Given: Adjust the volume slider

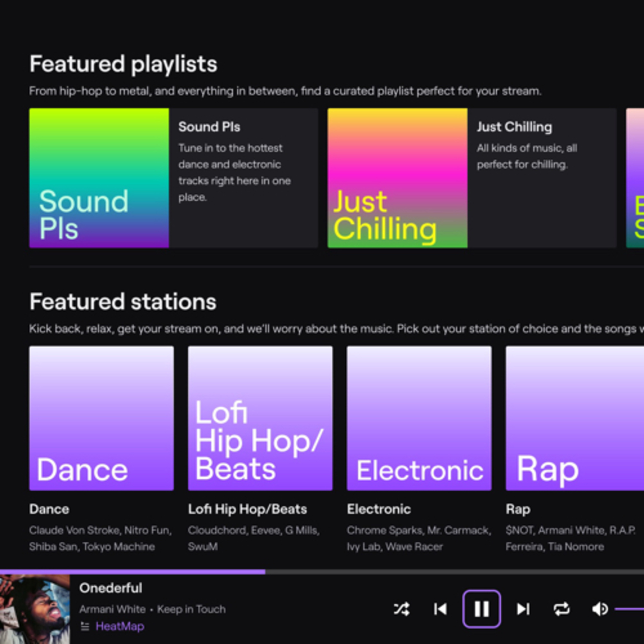Looking at the screenshot, I should (x=630, y=609).
